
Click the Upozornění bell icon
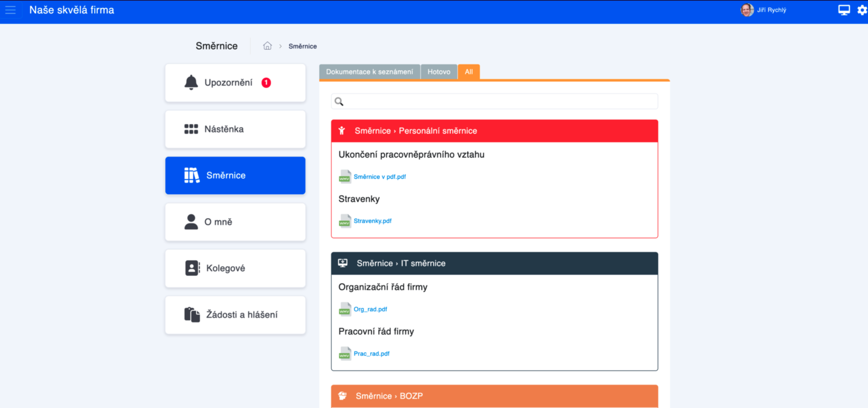point(191,83)
